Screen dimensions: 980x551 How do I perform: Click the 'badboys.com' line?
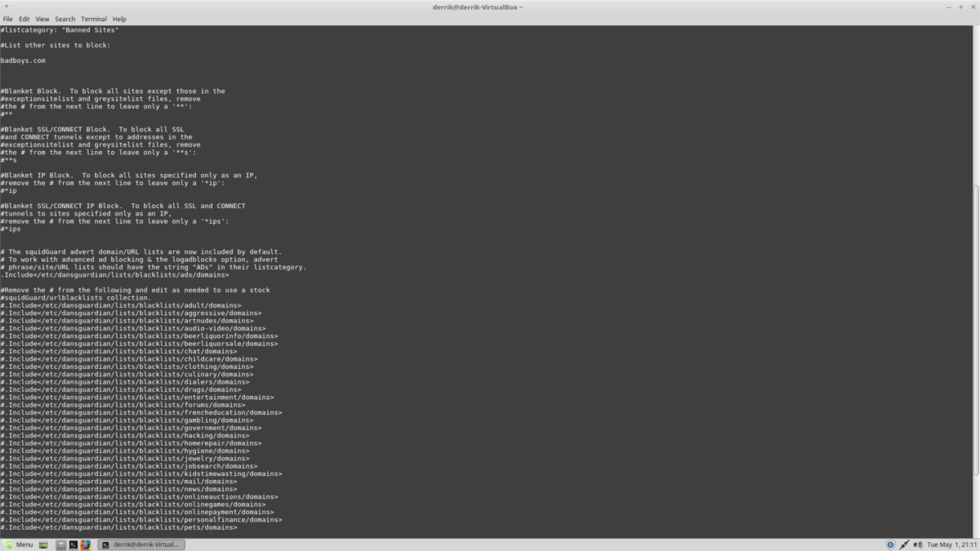coord(23,60)
